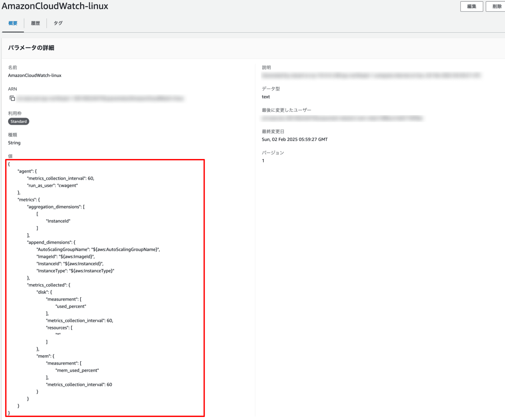Screen dimensions: 505x420
Task: Click the "mem_used_percent" line
Action: click(x=77, y=370)
